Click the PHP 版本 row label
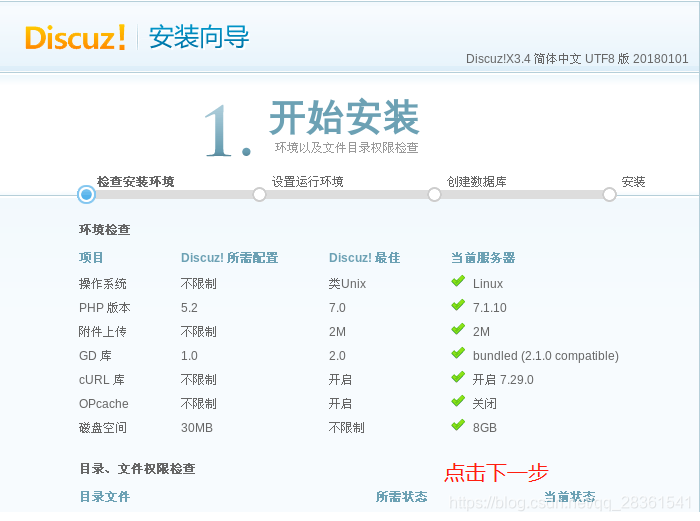The width and height of the screenshot is (700, 521). pos(104,308)
